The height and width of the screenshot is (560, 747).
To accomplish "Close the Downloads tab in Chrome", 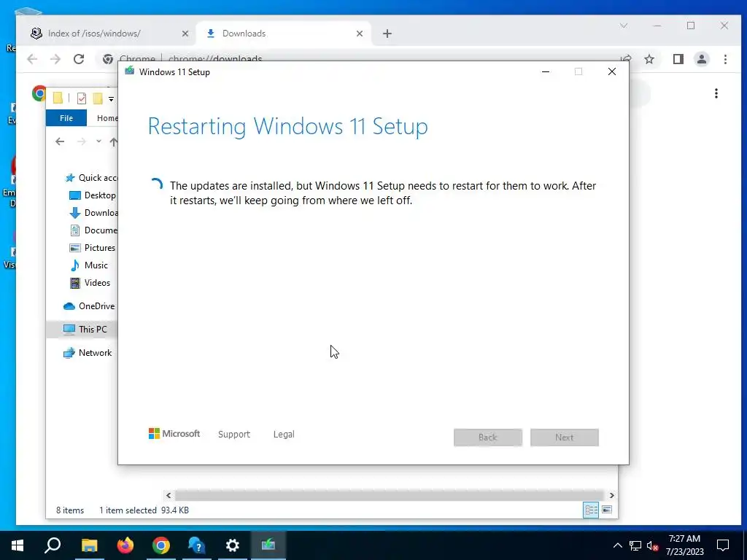I will tap(360, 34).
